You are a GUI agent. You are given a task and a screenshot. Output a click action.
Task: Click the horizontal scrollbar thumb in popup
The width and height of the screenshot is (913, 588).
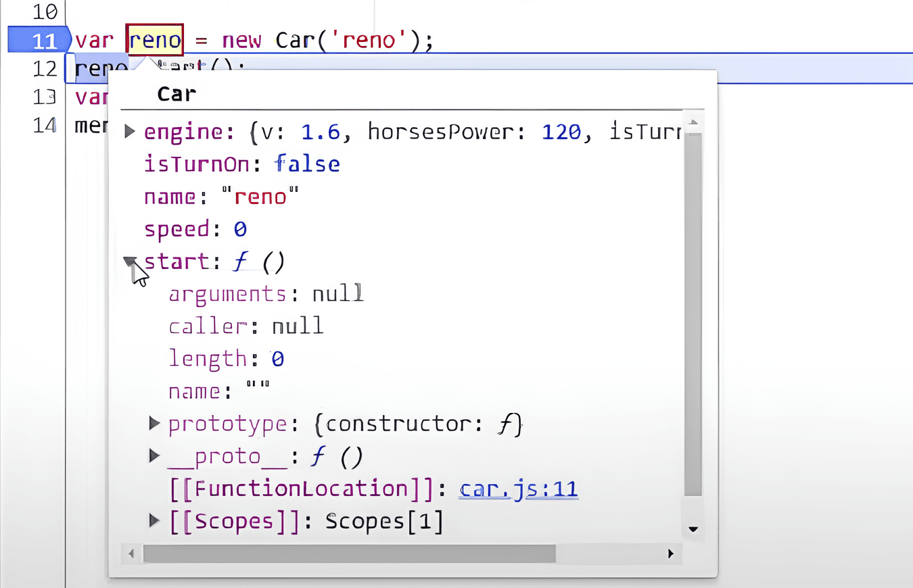point(348,554)
